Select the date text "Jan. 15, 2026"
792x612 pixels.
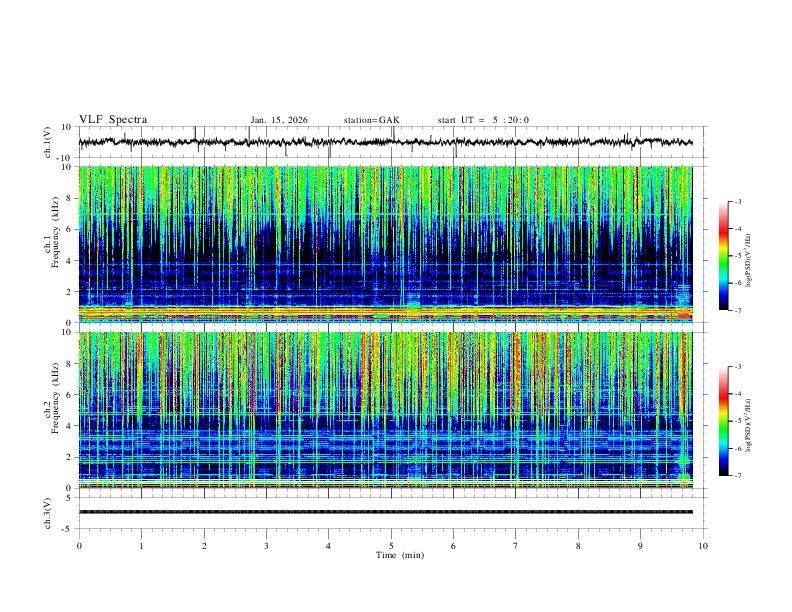click(279, 120)
